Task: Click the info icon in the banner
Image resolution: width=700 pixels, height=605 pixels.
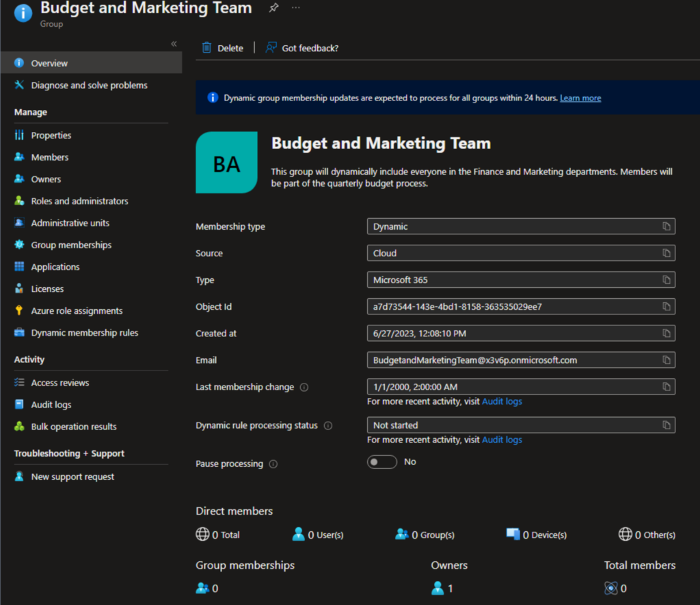Action: pyautogui.click(x=213, y=97)
